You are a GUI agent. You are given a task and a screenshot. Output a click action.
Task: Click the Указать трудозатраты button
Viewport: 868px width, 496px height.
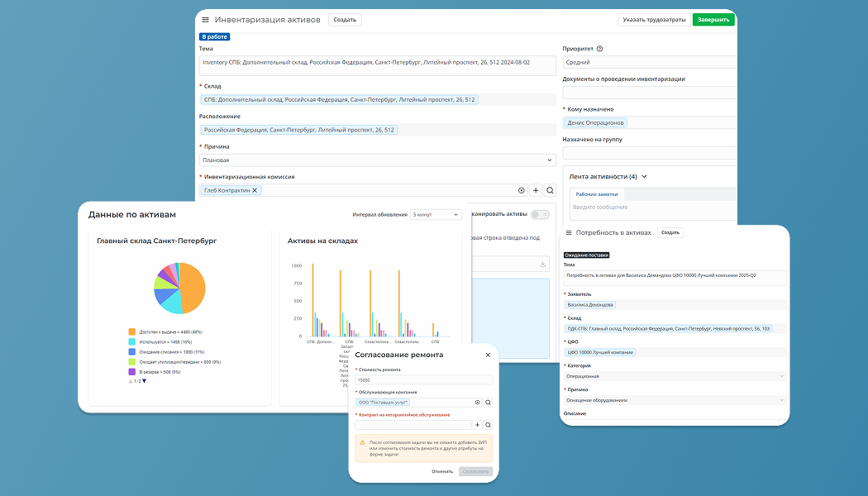pyautogui.click(x=655, y=20)
